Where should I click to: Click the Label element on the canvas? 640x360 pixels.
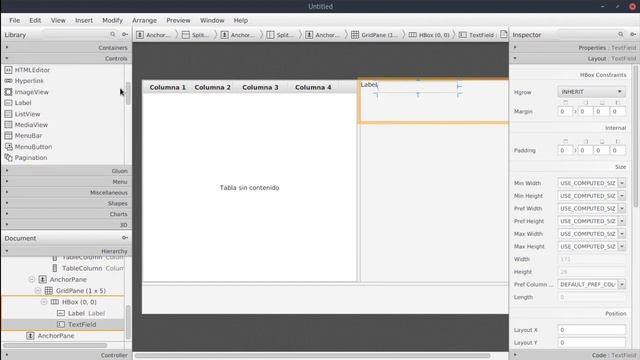[x=369, y=84]
